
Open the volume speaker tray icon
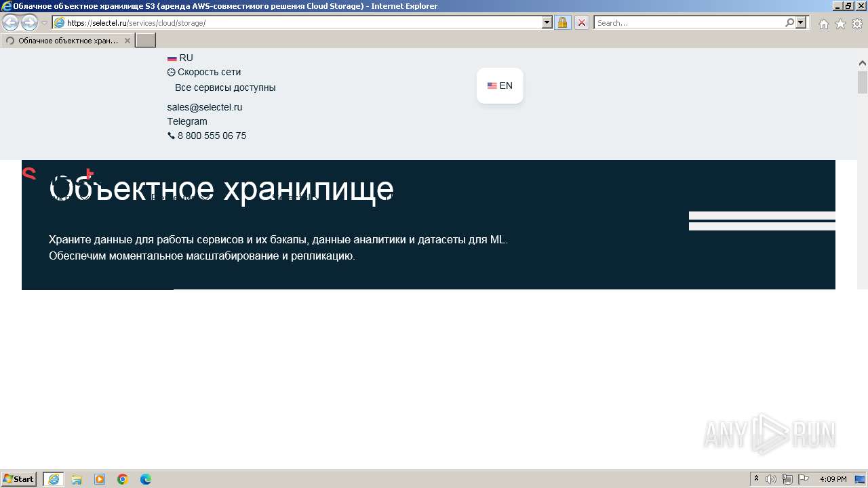pos(771,479)
